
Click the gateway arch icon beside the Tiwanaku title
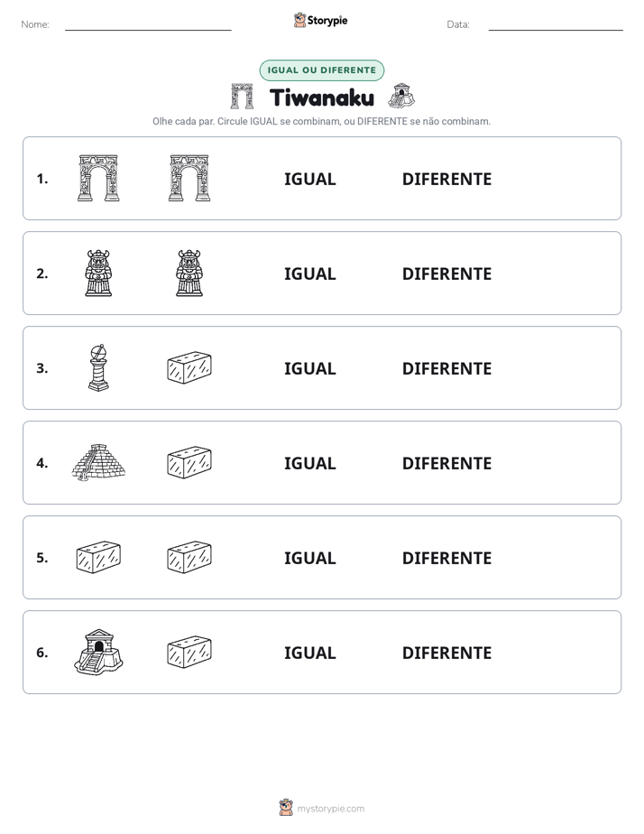coord(242,97)
